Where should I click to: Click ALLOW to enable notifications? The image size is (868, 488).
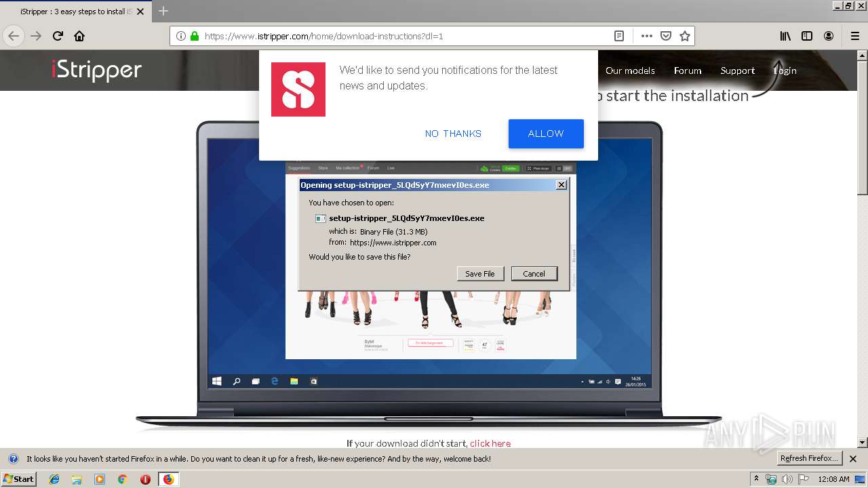pos(546,134)
